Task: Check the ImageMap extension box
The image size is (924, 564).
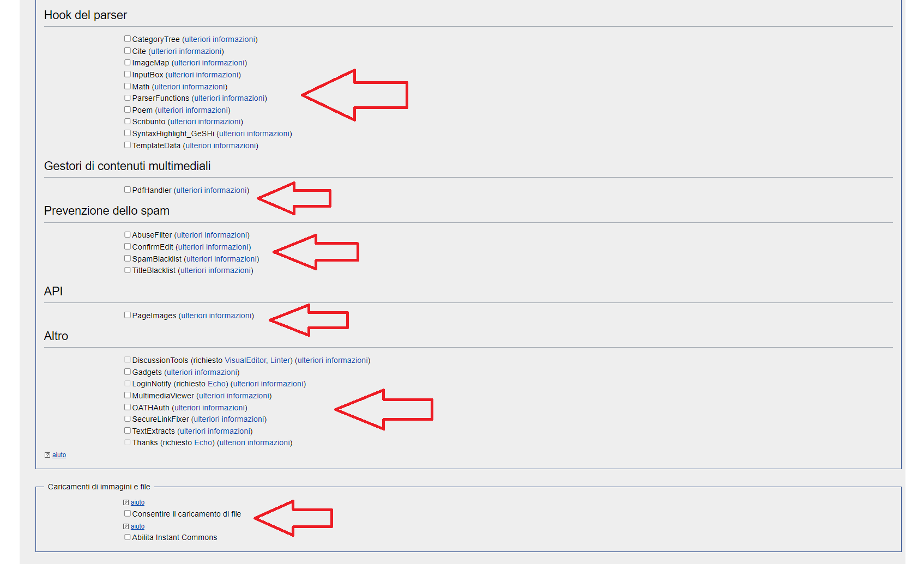Action: [127, 63]
